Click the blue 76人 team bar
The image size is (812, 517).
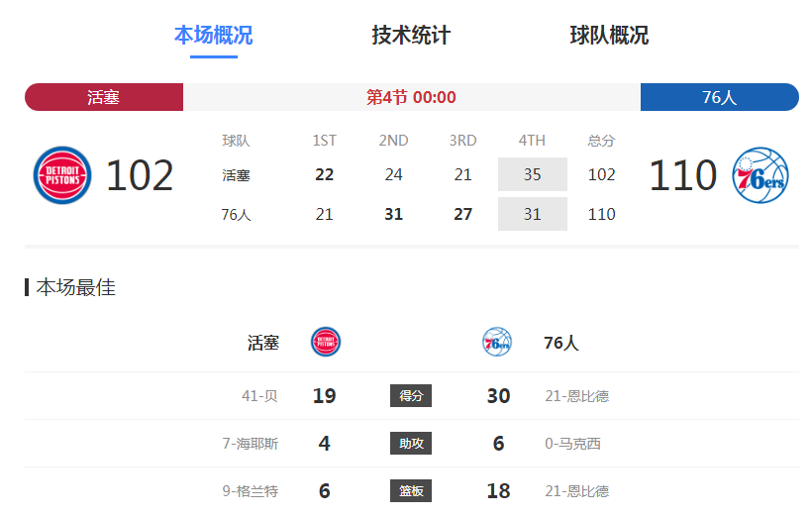point(719,97)
